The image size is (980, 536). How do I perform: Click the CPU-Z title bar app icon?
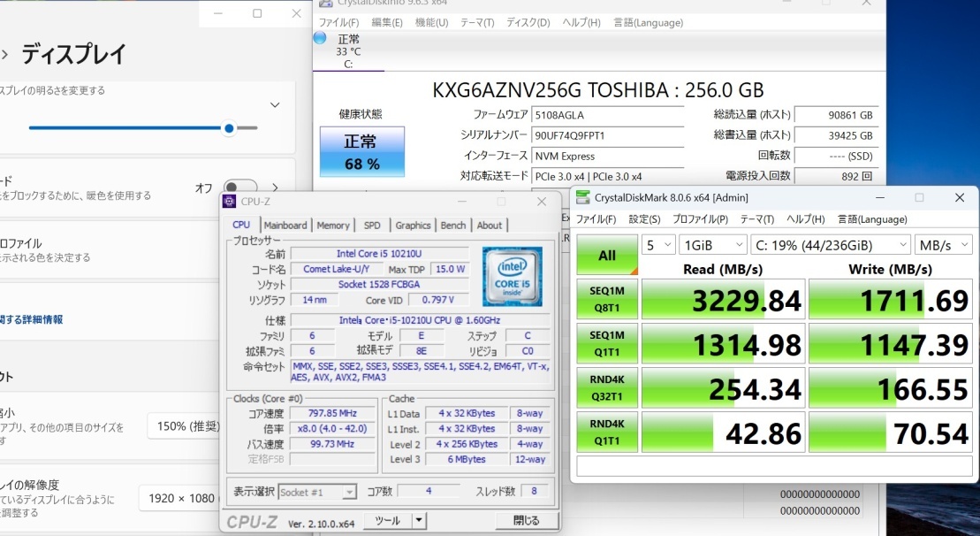[x=228, y=202]
